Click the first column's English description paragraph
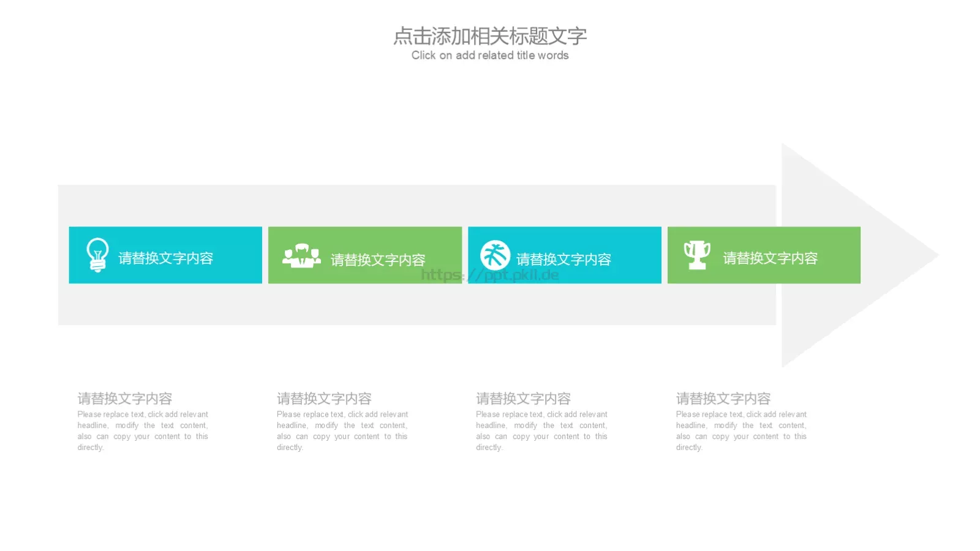Image resolution: width=980 pixels, height=551 pixels. [142, 430]
